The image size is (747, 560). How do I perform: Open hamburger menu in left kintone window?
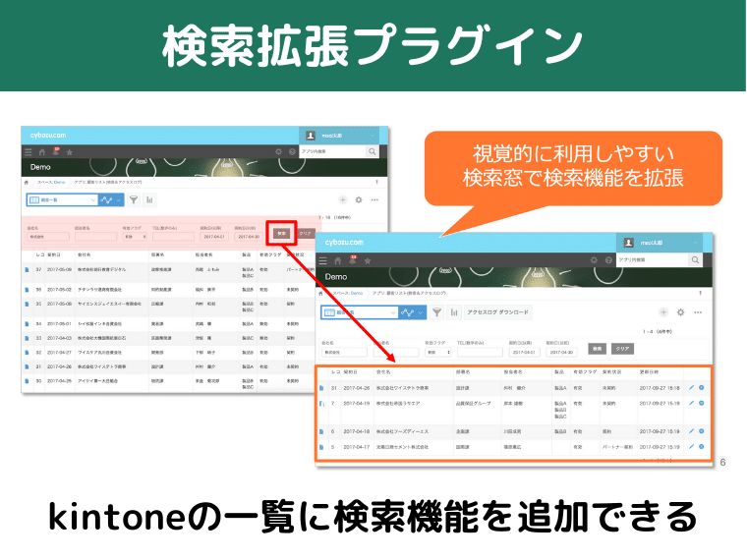pyautogui.click(x=29, y=152)
